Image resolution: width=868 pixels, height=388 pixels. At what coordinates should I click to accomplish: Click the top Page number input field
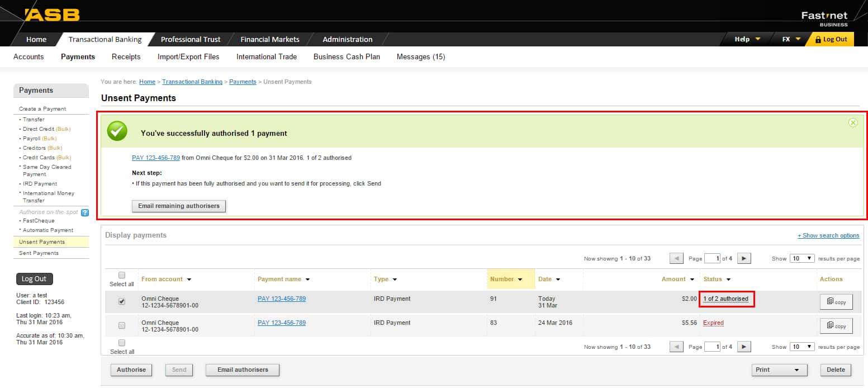(712, 258)
